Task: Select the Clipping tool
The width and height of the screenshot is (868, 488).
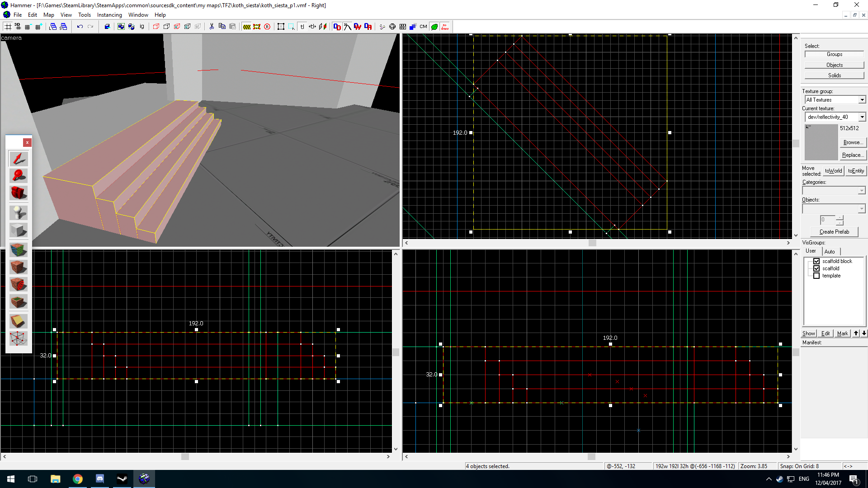Action: 19,321
